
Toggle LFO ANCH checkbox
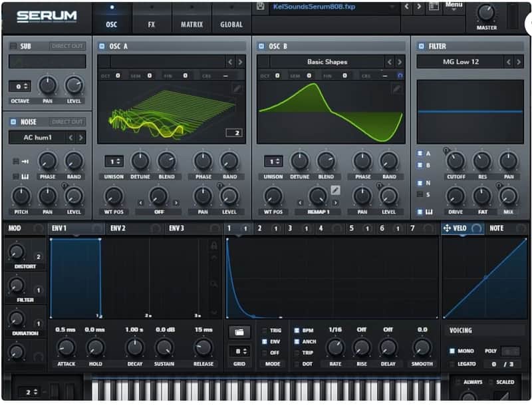[297, 341]
